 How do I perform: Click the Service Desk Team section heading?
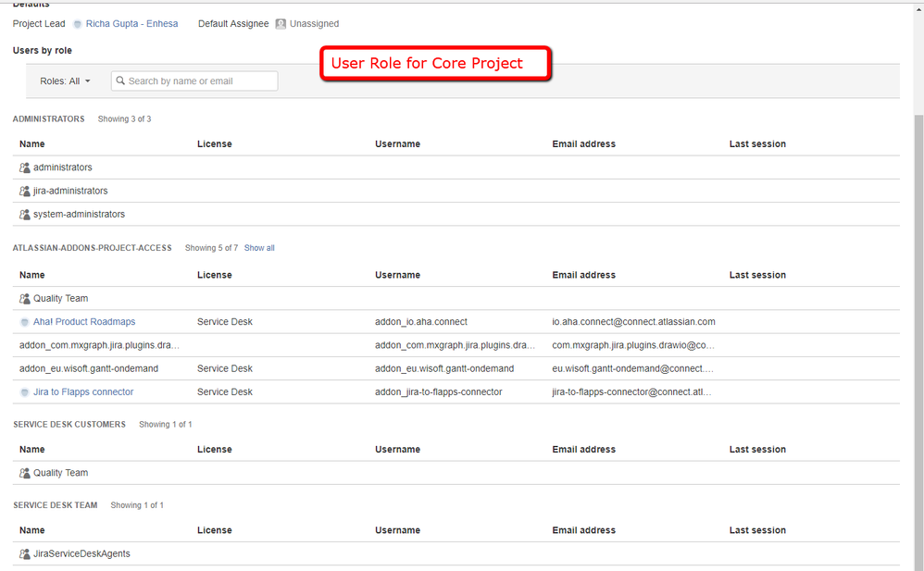coord(56,505)
